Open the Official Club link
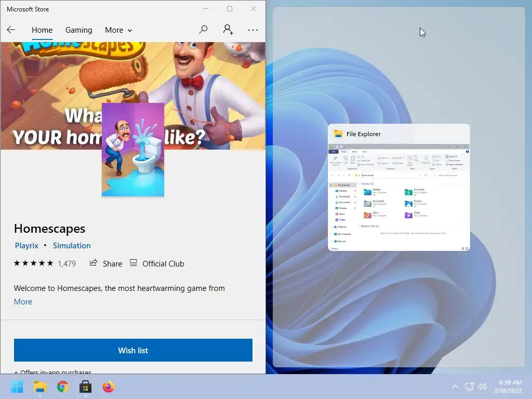 tap(157, 263)
